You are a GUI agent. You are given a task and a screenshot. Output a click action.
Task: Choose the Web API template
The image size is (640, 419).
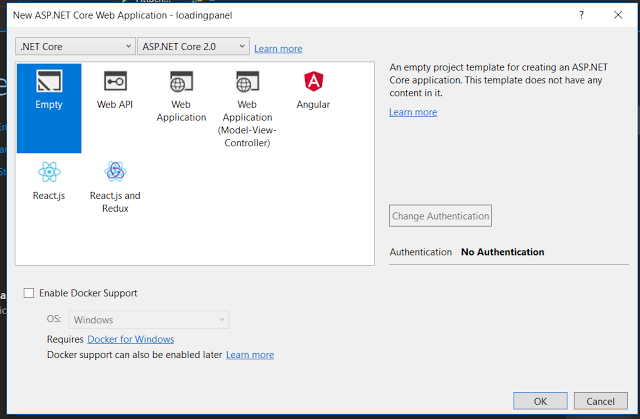click(115, 90)
